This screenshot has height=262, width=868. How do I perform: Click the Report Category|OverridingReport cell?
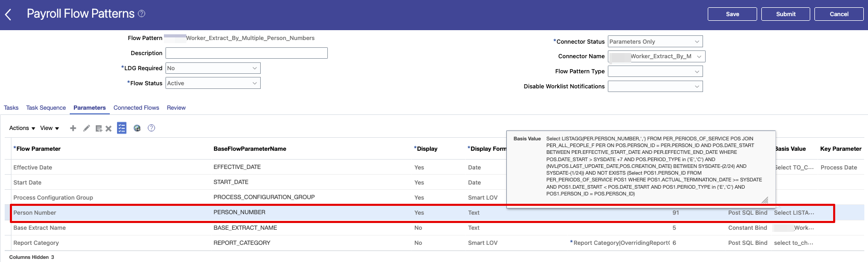click(x=620, y=243)
